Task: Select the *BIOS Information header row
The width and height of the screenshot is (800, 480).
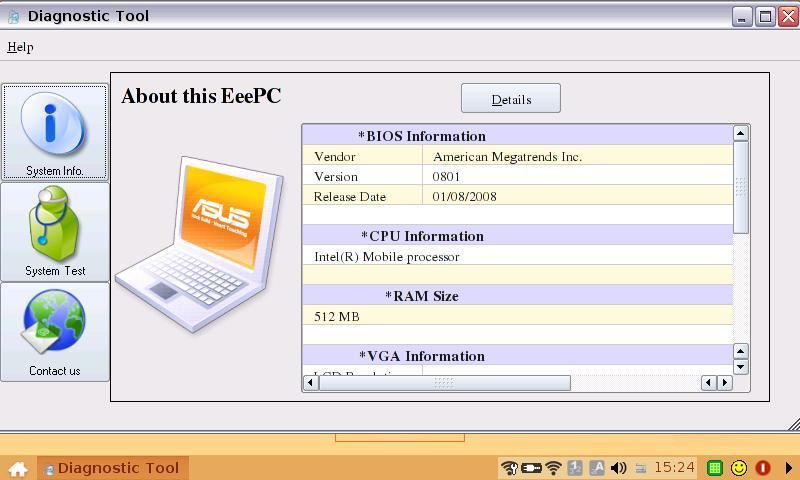Action: (x=517, y=136)
